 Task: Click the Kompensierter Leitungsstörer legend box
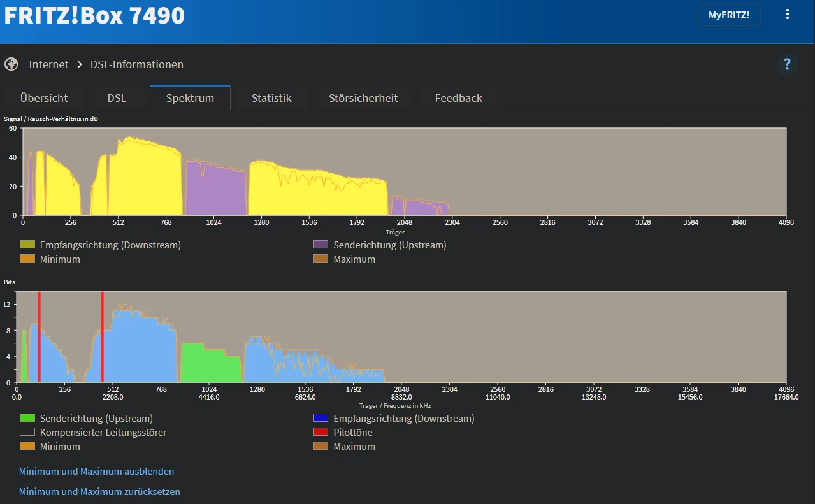[27, 433]
